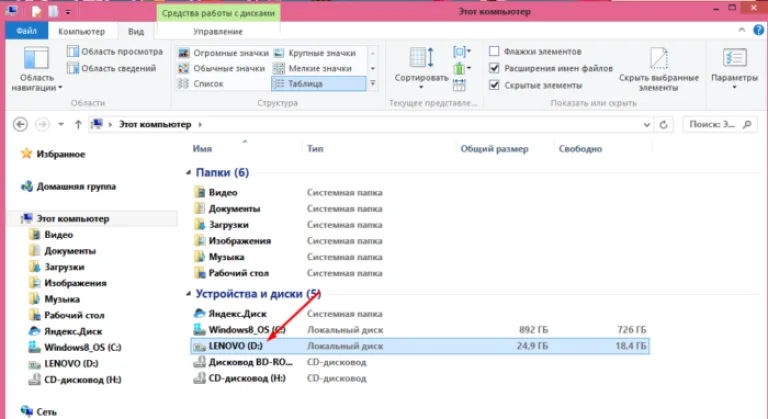This screenshot has width=768, height=419.
Task: Open the Управление ribbon tab
Action: (217, 31)
